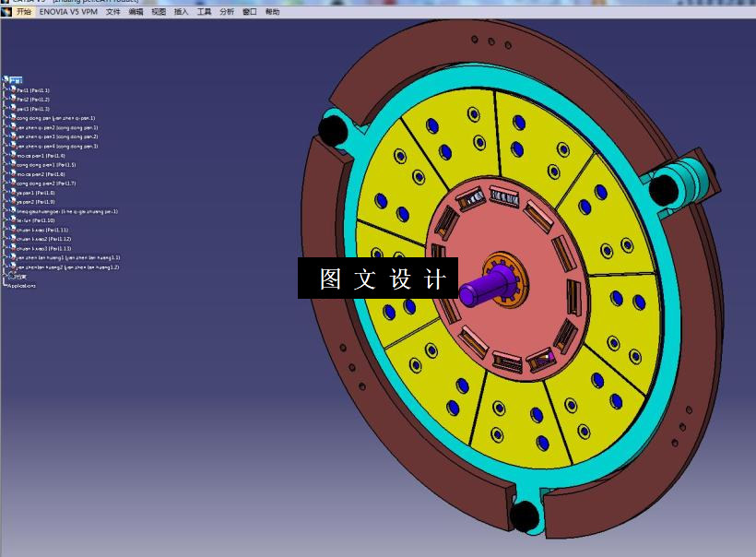The width and height of the screenshot is (756, 557).
Task: Open the 文件 (File) menu
Action: pyautogui.click(x=112, y=12)
